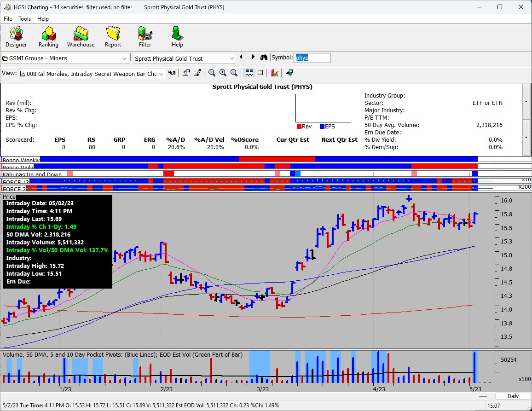Click the RS scorecard value 80

tap(92, 147)
